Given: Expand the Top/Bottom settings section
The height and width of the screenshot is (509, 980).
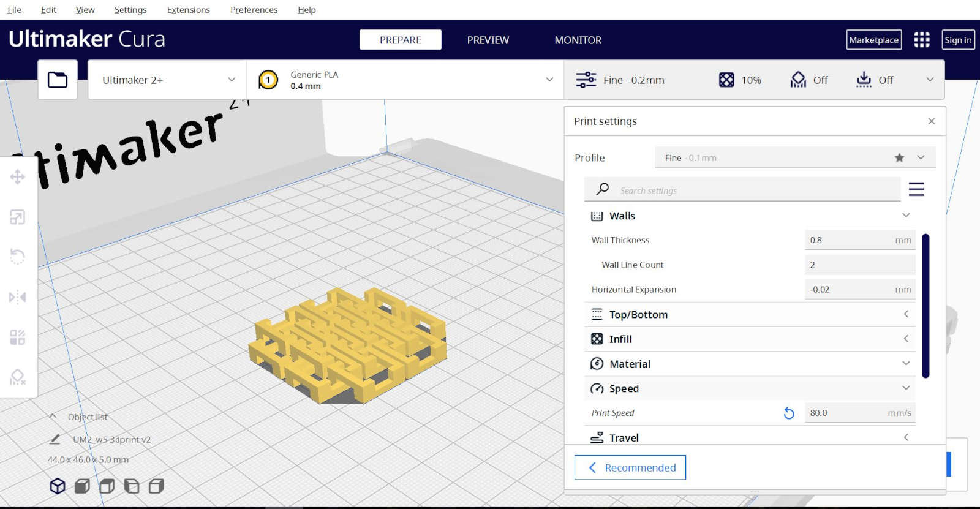Looking at the screenshot, I should click(906, 314).
